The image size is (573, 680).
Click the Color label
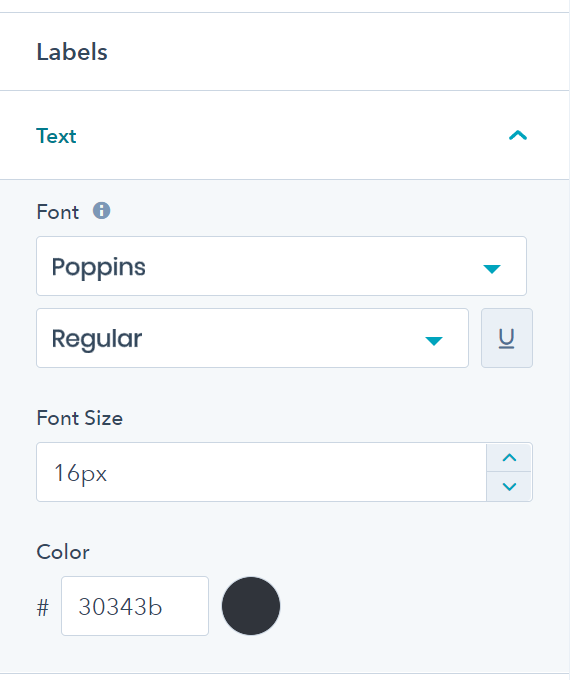point(63,552)
